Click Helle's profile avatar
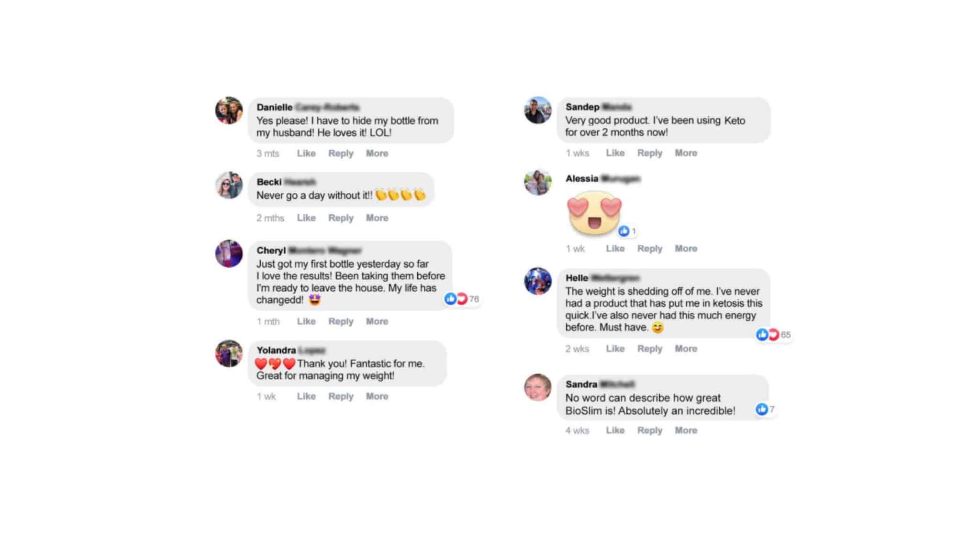 point(538,281)
